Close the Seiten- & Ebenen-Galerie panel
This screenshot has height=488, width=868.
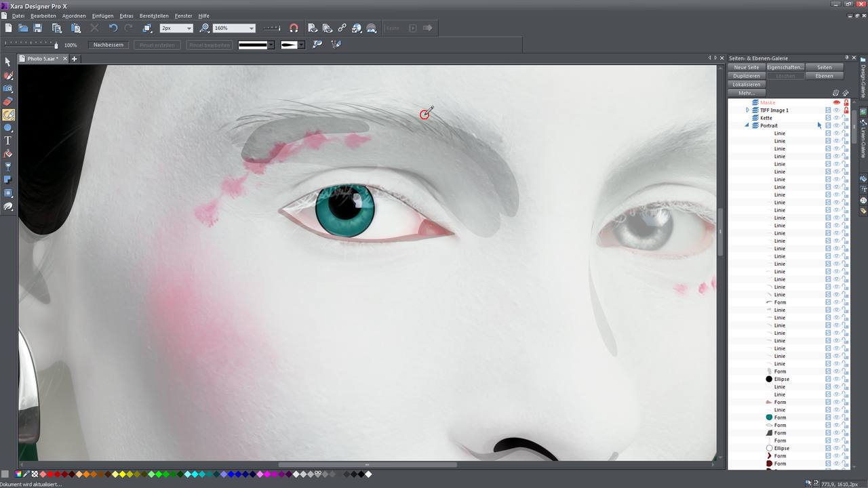pyautogui.click(x=854, y=58)
